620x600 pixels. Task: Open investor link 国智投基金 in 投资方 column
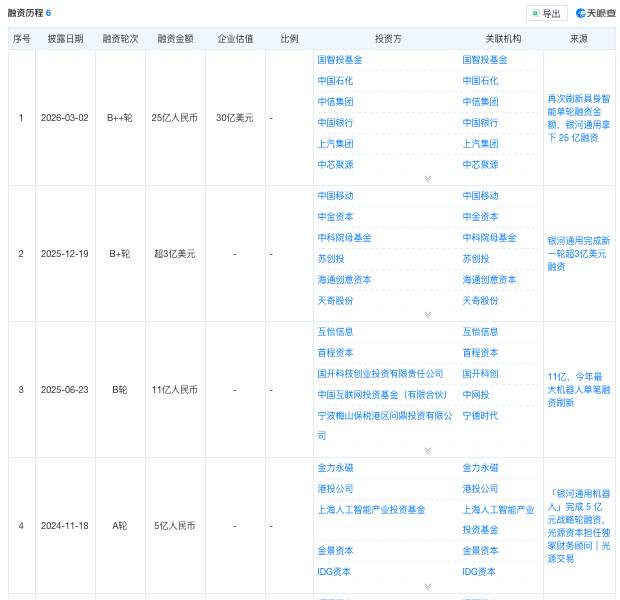(340, 60)
